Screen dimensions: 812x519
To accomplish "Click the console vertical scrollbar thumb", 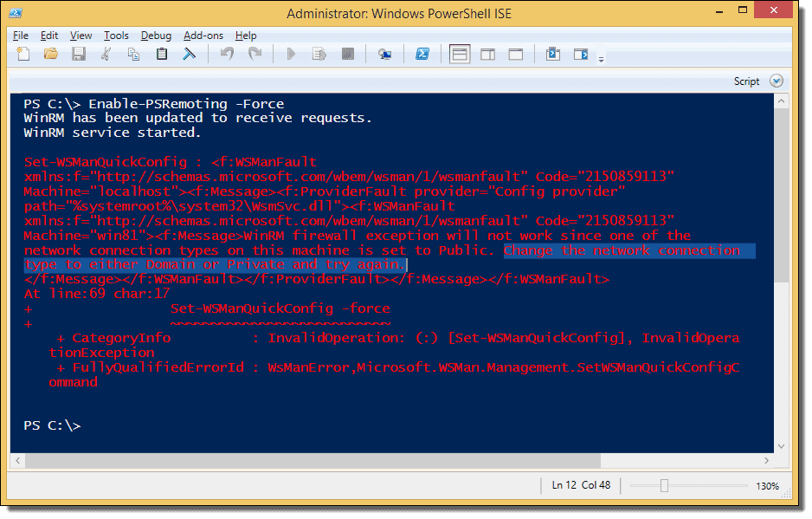I will tap(782, 196).
